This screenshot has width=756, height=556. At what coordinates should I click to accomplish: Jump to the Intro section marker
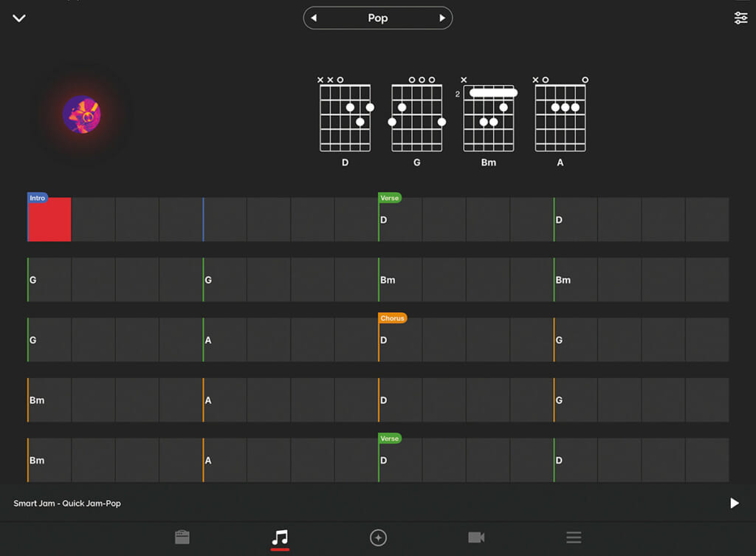[38, 198]
